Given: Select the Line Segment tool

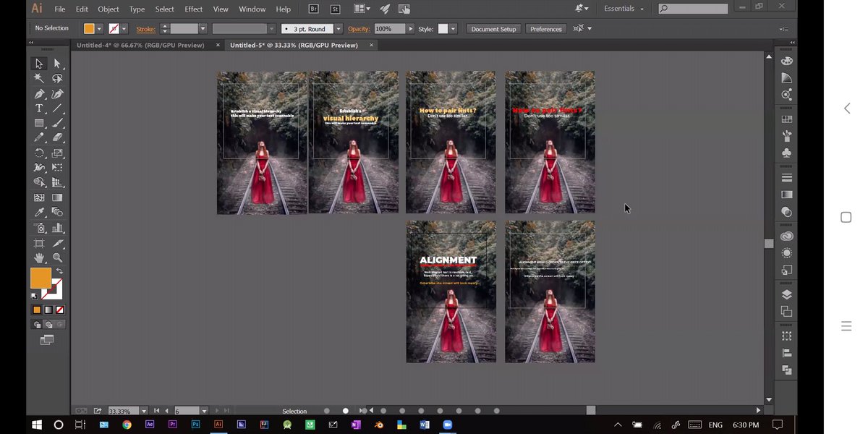Looking at the screenshot, I should click(x=57, y=109).
